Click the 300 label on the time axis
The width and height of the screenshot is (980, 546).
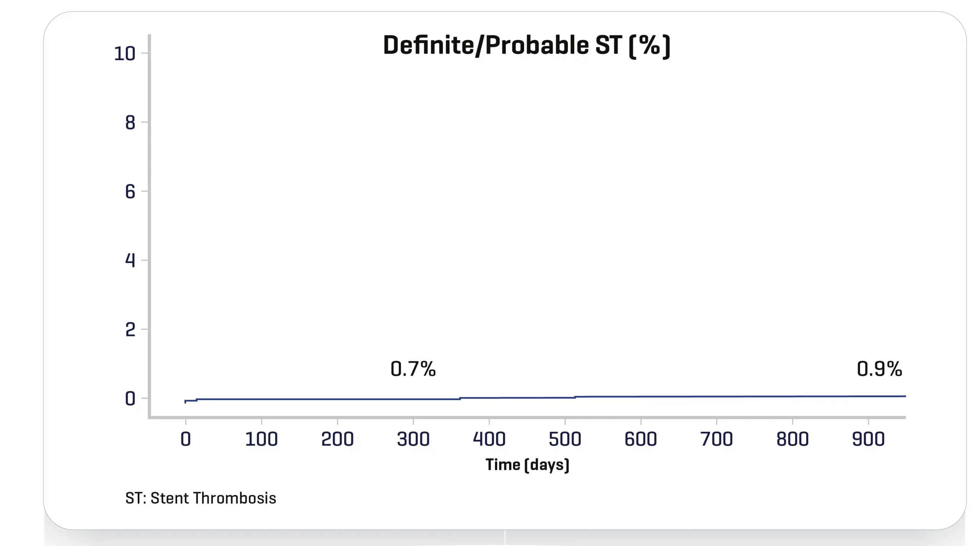click(x=413, y=439)
